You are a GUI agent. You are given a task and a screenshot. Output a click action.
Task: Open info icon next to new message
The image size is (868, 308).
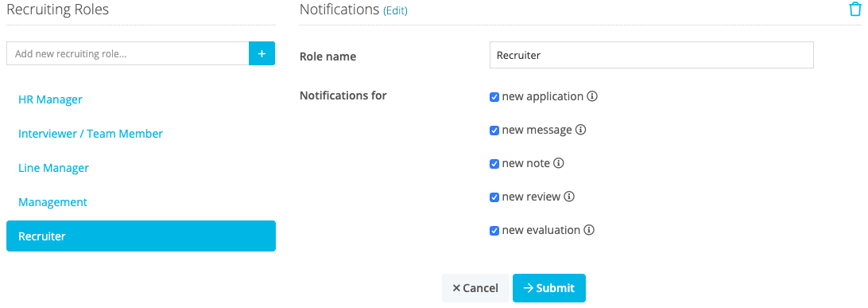tap(580, 131)
